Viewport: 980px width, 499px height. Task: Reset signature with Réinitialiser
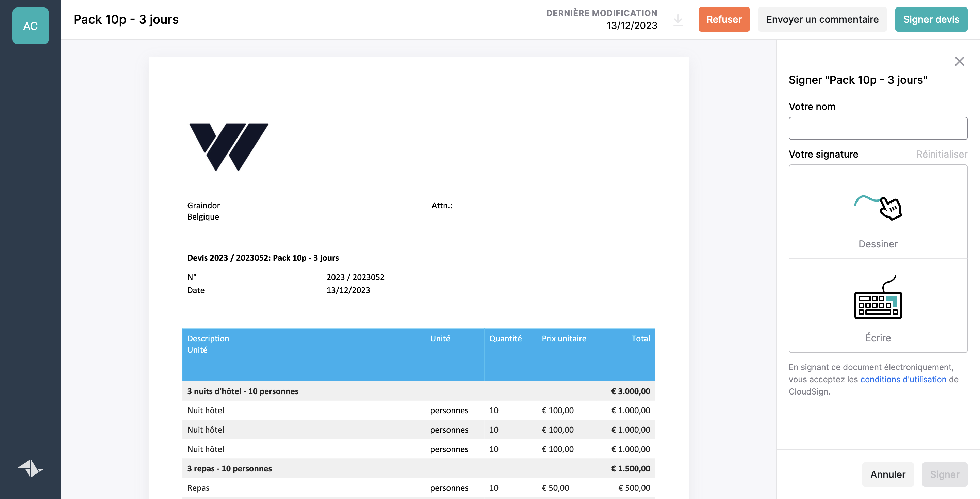(x=942, y=154)
